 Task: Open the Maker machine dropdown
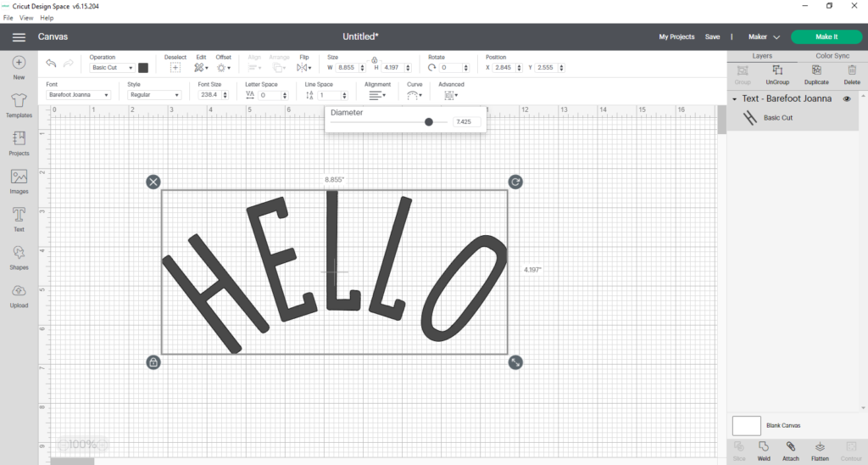[x=764, y=37]
